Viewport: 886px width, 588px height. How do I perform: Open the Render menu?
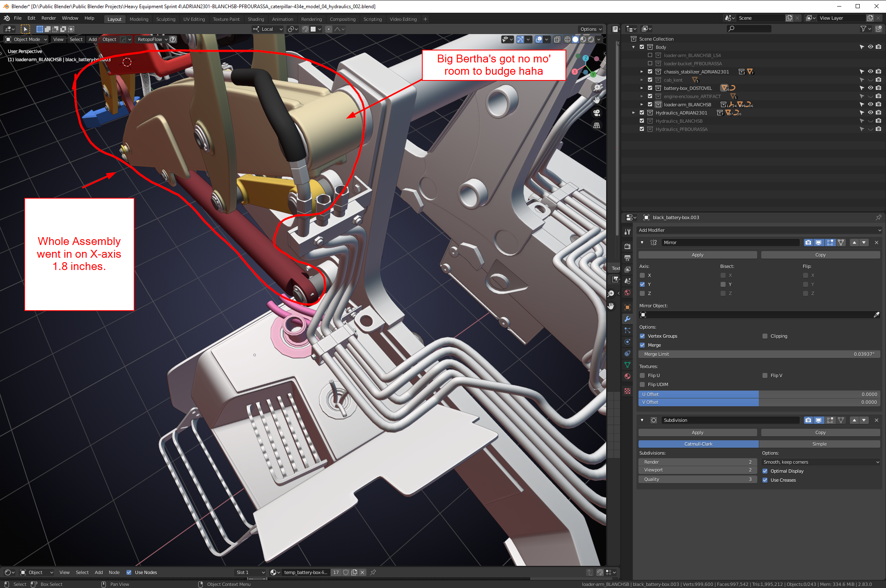[48, 18]
